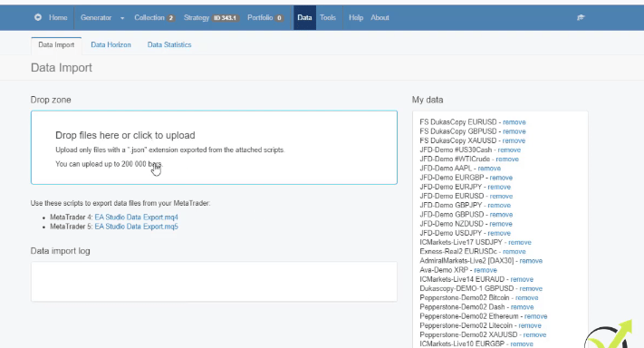Image resolution: width=644 pixels, height=348 pixels.
Task: Remove Dukascopy-DEMO-1 GBPUSD data
Action: coord(531,289)
